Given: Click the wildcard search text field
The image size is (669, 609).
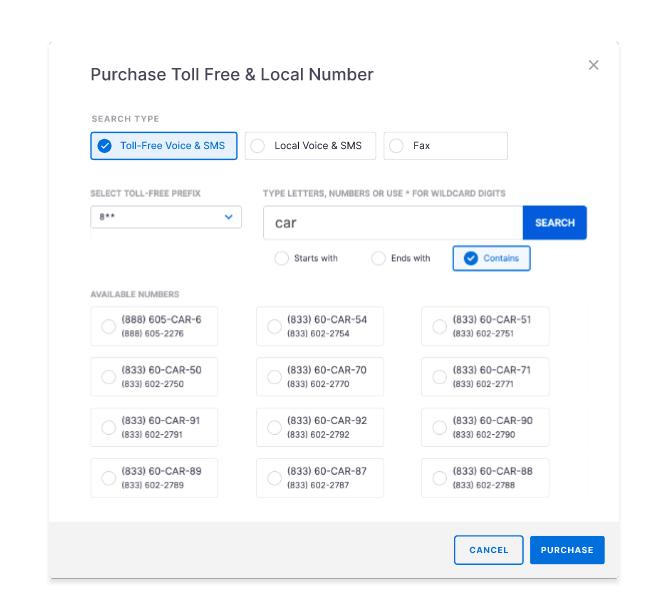Looking at the screenshot, I should coord(393,223).
